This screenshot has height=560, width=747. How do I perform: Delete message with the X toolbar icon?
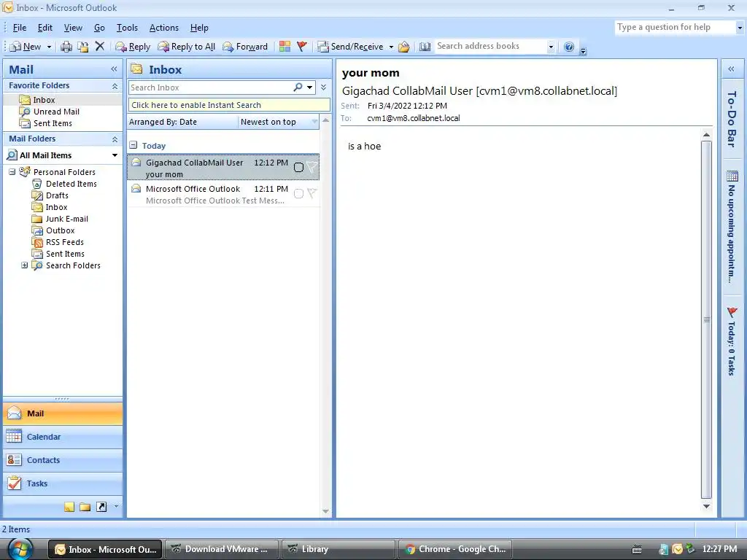[99, 46]
